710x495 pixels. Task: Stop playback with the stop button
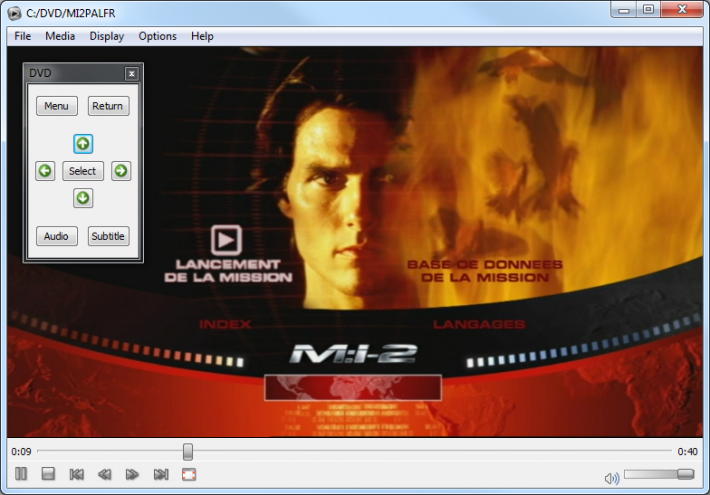tap(48, 474)
